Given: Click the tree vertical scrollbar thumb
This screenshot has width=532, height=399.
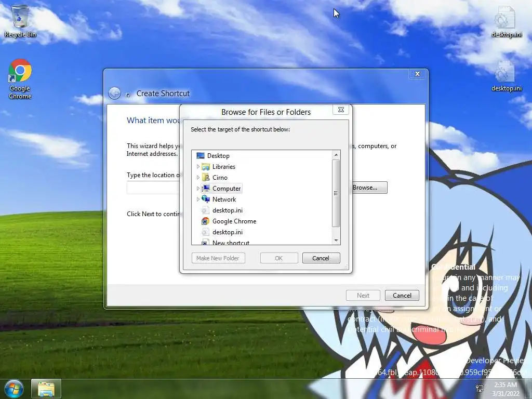Looking at the screenshot, I should click(x=336, y=193).
